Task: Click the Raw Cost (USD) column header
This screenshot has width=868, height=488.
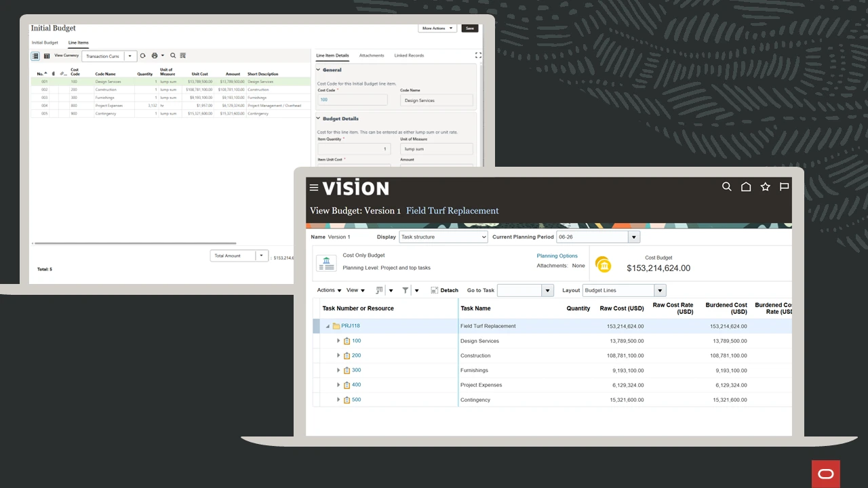Action: 622,308
